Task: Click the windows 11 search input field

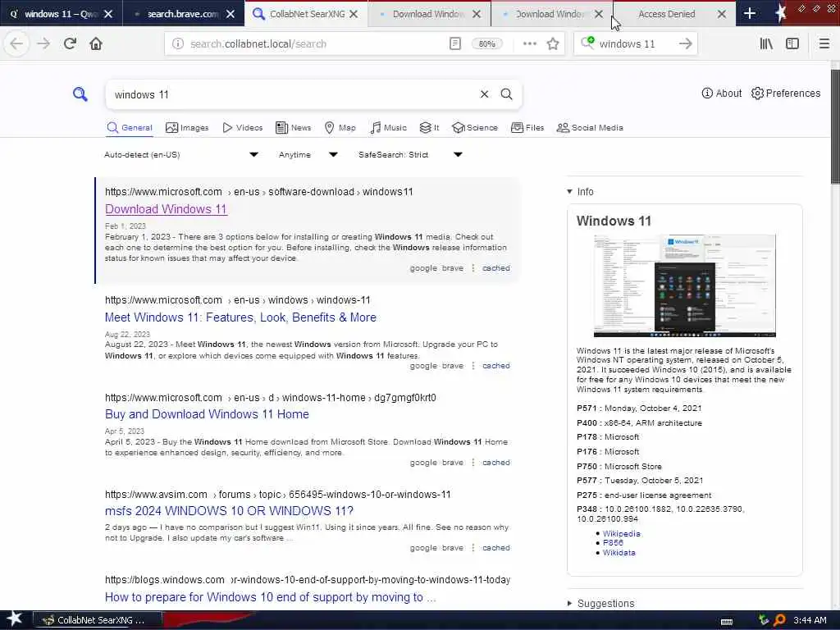Action: 294,94
